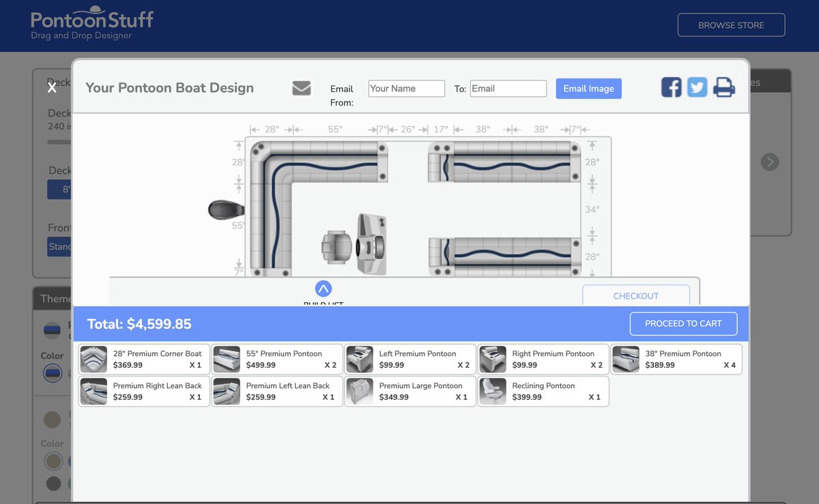Select the captain's chair in the diagram
Image resolution: width=819 pixels, height=504 pixels.
(x=337, y=246)
